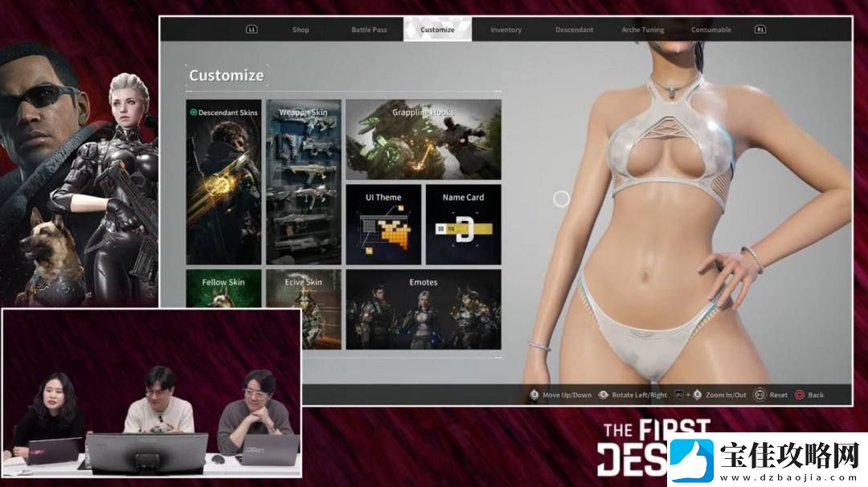Click the L1 bumper icon before Shop
The width and height of the screenshot is (868, 487).
tap(252, 29)
